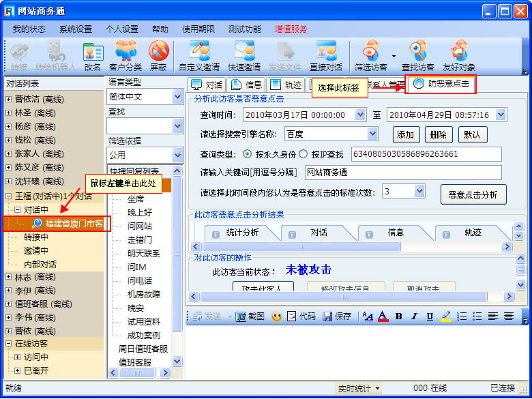Select quick reply 晚上好
The height and width of the screenshot is (399, 532).
[x=140, y=213]
